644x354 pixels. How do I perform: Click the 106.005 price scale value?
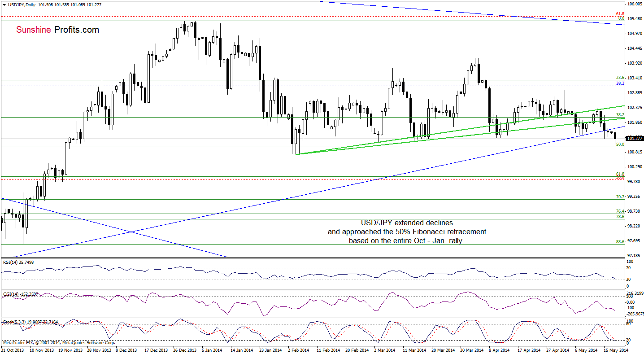(635, 4)
